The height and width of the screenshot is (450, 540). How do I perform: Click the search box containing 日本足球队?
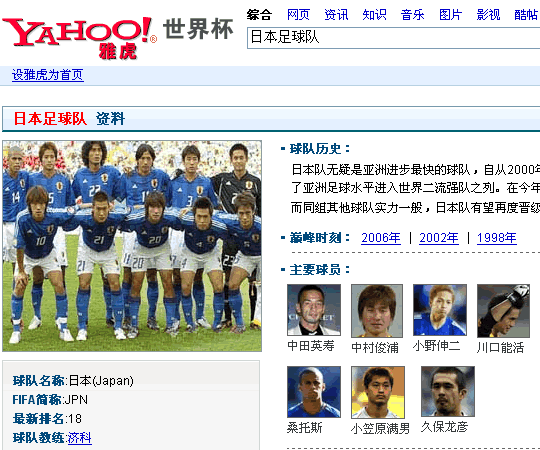[x=393, y=38]
